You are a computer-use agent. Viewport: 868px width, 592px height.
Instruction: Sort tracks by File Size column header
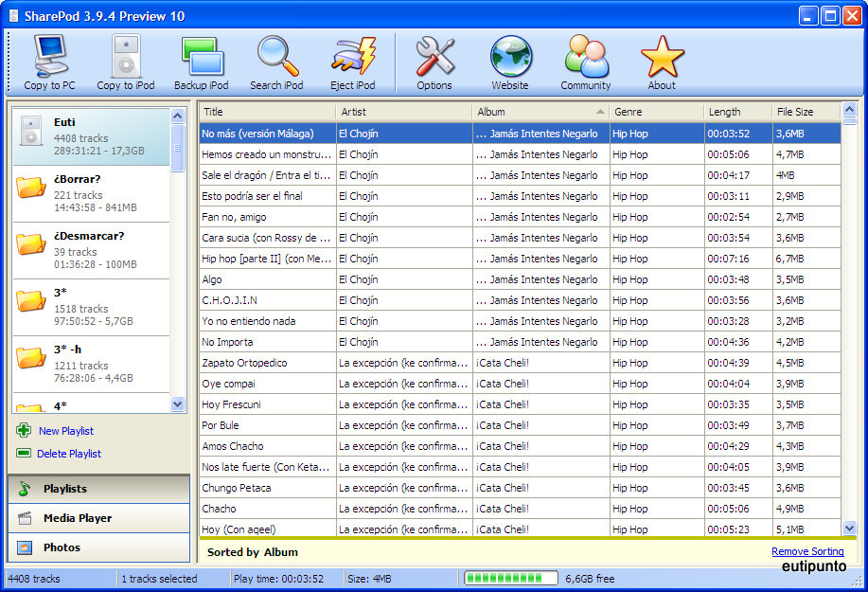806,112
